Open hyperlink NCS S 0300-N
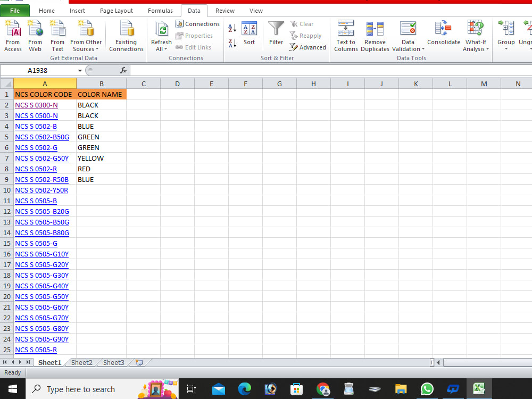 click(36, 105)
